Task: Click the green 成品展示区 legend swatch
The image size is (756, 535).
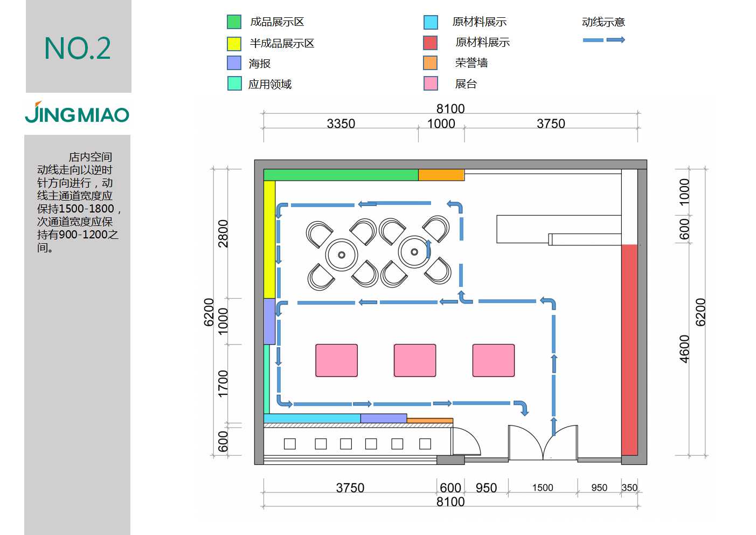Action: pyautogui.click(x=234, y=22)
